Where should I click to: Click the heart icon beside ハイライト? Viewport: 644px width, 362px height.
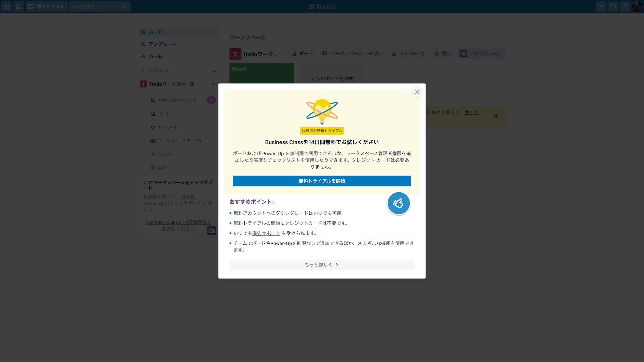(x=153, y=127)
